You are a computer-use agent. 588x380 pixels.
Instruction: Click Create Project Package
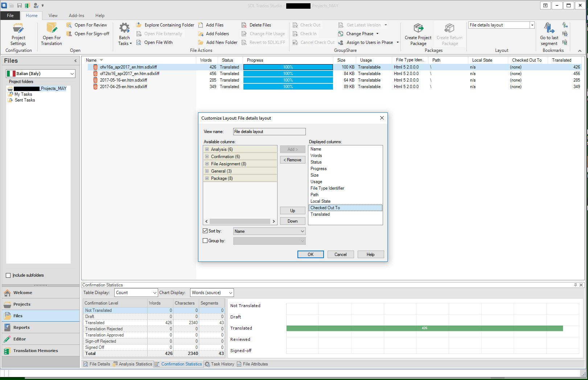coord(418,34)
